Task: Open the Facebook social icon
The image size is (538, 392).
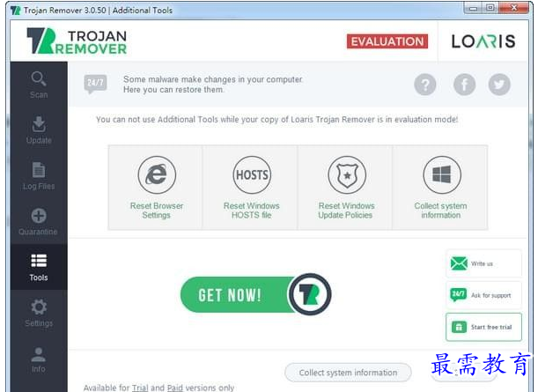Action: click(464, 85)
